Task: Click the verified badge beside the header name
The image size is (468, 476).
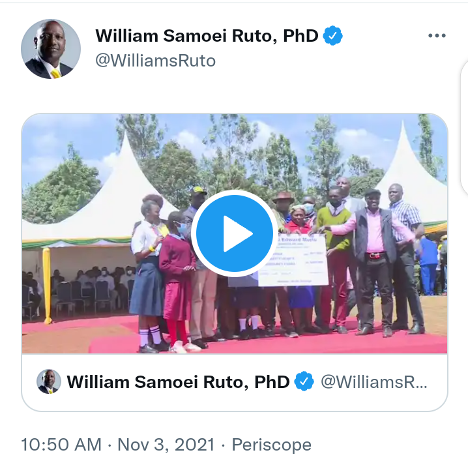Action: tap(332, 36)
